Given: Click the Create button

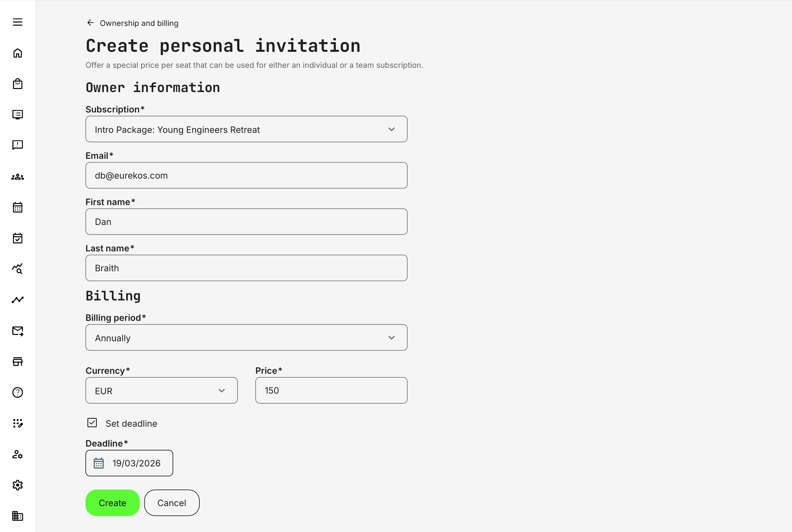Looking at the screenshot, I should click(x=112, y=503).
